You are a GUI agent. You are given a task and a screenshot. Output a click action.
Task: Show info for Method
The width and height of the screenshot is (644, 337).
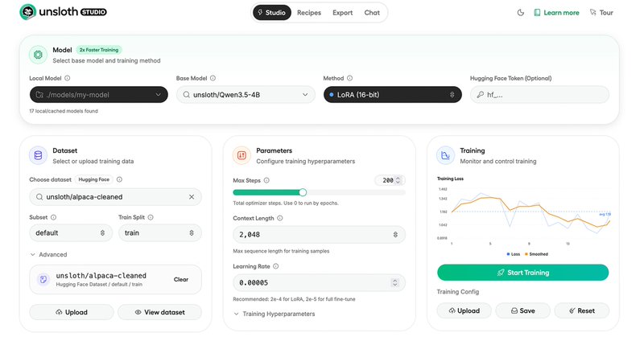tap(349, 78)
